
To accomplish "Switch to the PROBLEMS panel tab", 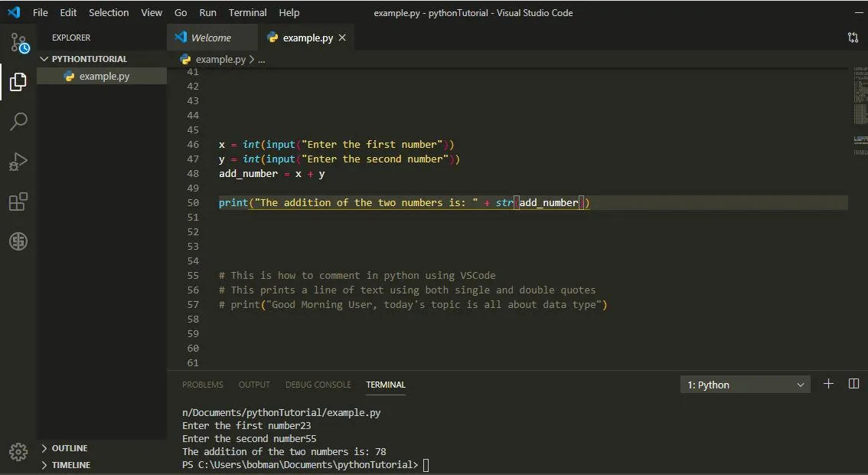I will [x=203, y=385].
